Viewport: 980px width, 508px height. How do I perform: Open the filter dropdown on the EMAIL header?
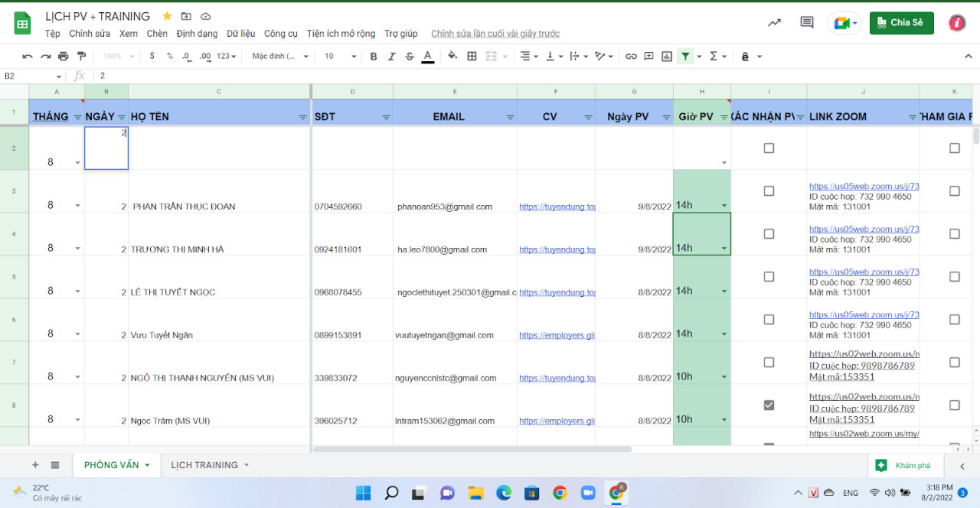click(509, 117)
